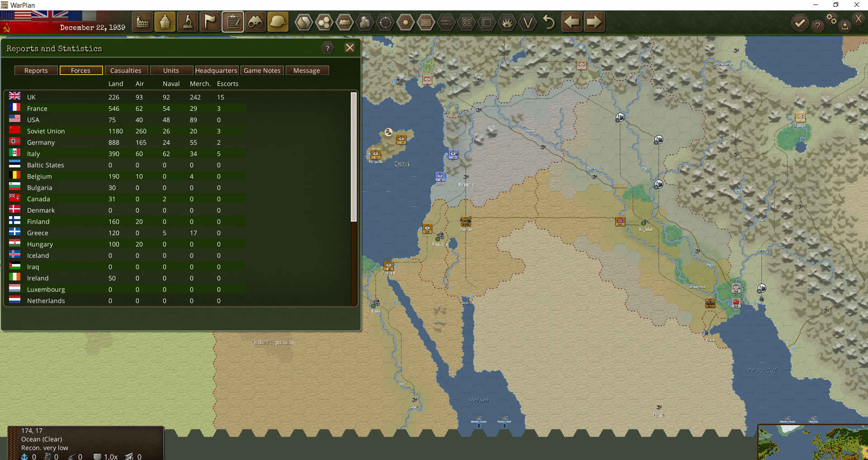This screenshot has height=460, width=868.
Task: Click the Netherlands row name
Action: pos(46,301)
